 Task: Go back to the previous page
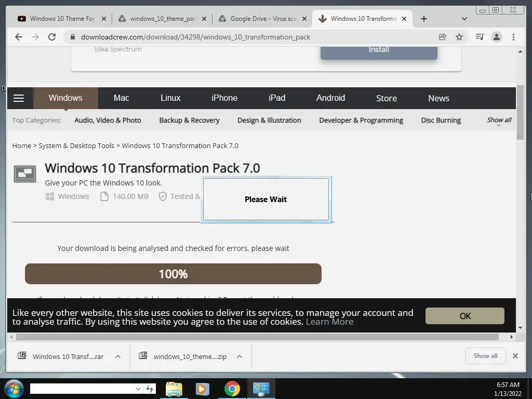coord(19,37)
